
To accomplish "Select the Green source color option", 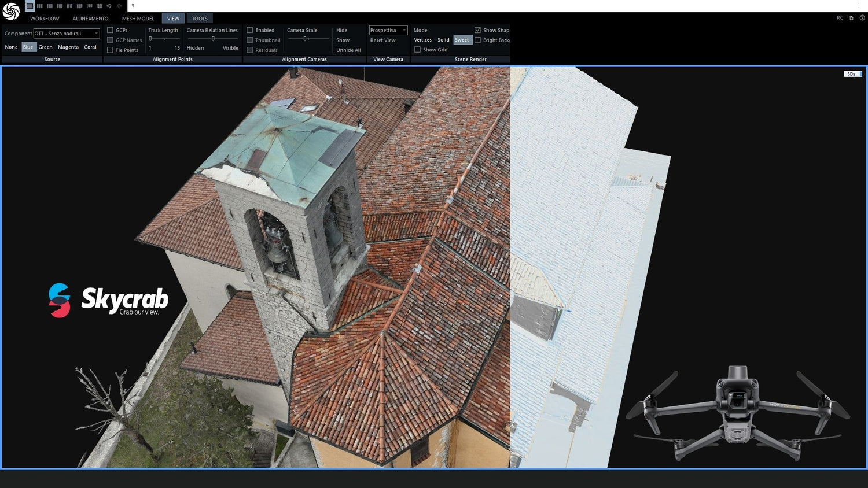I will [x=45, y=47].
